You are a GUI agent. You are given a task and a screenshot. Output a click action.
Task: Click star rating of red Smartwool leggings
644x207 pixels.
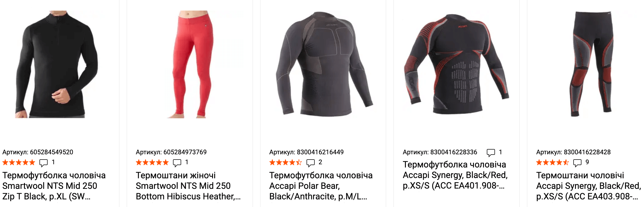[x=152, y=162]
